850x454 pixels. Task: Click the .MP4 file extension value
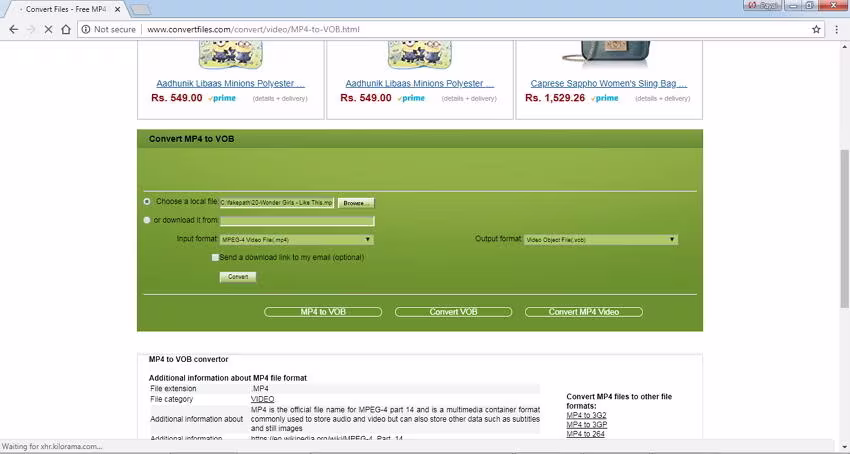coord(260,388)
